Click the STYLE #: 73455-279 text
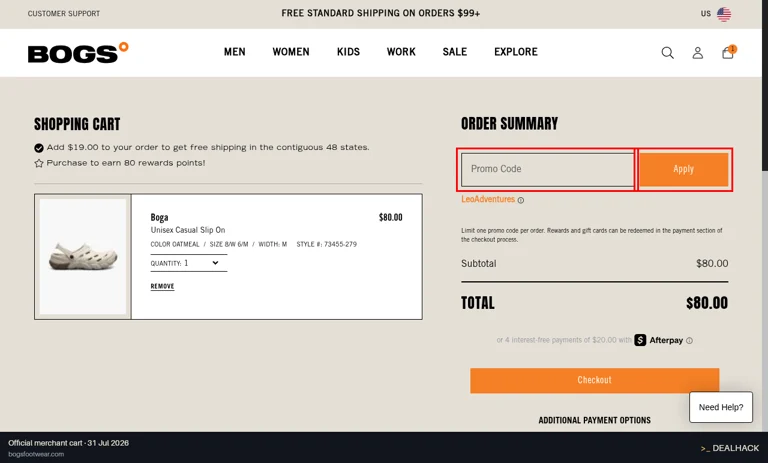Viewport: 768px width, 463px height. click(x=326, y=244)
